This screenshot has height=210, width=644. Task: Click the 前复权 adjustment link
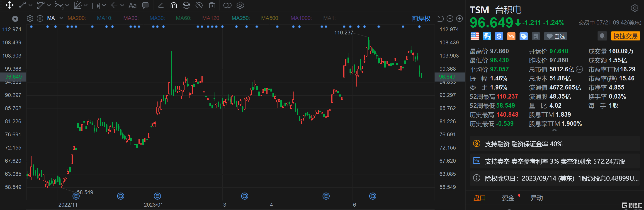coord(421,19)
